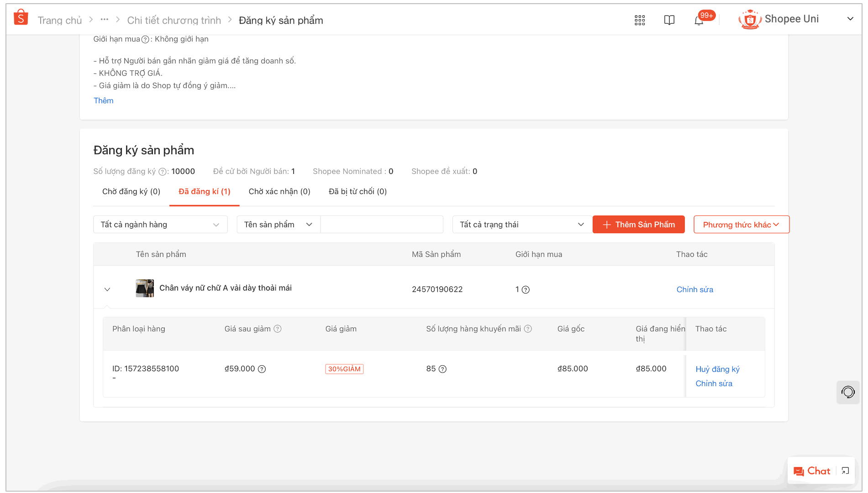Click the product name search field
868x493 pixels.
(382, 224)
